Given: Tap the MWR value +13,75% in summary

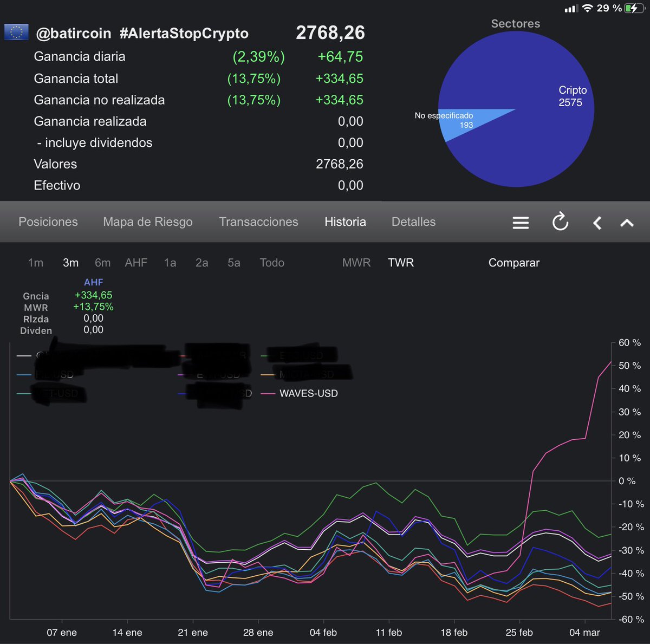Looking at the screenshot, I should [x=93, y=307].
